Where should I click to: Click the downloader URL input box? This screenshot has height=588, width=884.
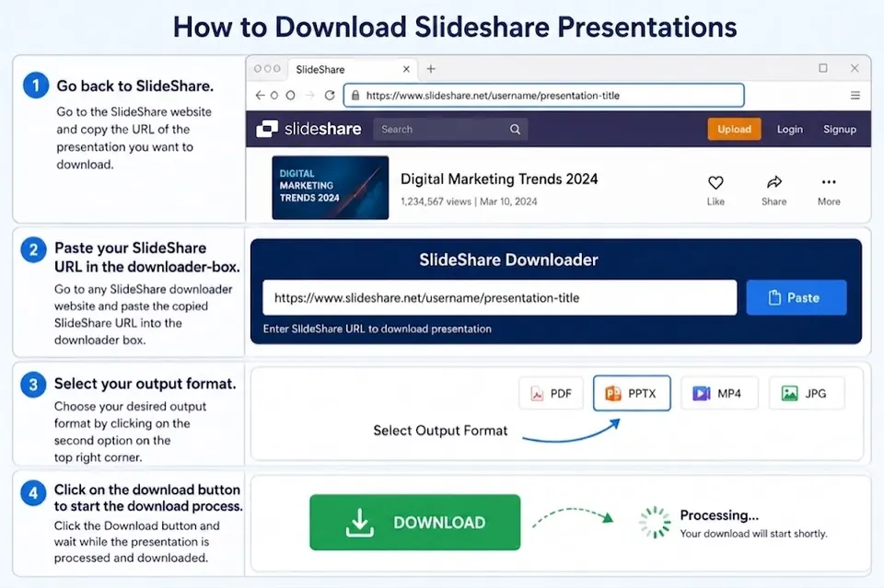(499, 297)
